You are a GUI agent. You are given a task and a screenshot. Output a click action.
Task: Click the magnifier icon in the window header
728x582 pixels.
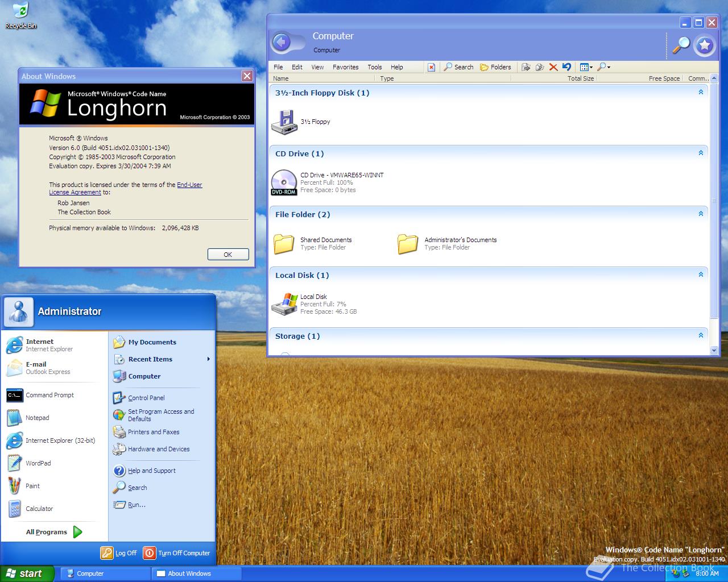(681, 44)
